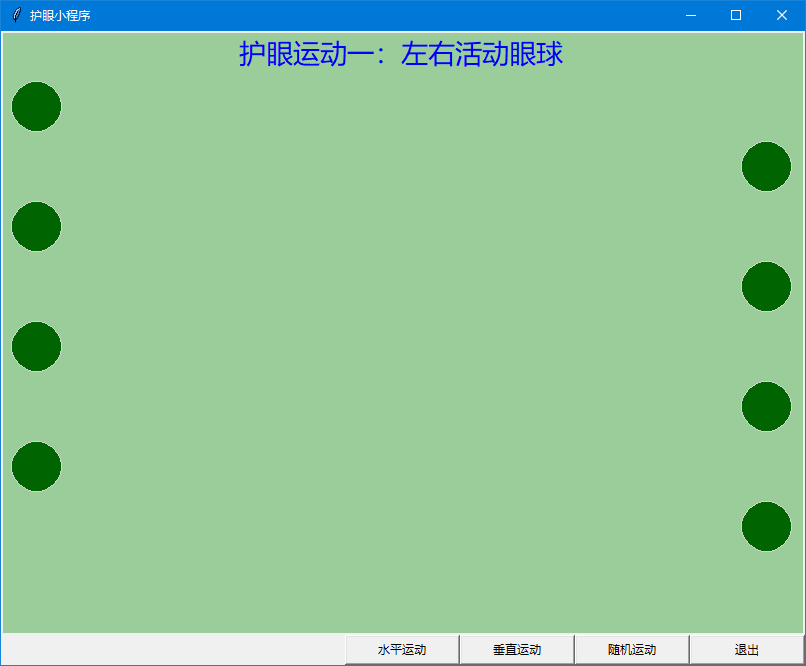Viewport: 806px width, 666px height.
Task: Click the third-from-top left green circle
Action: [36, 346]
